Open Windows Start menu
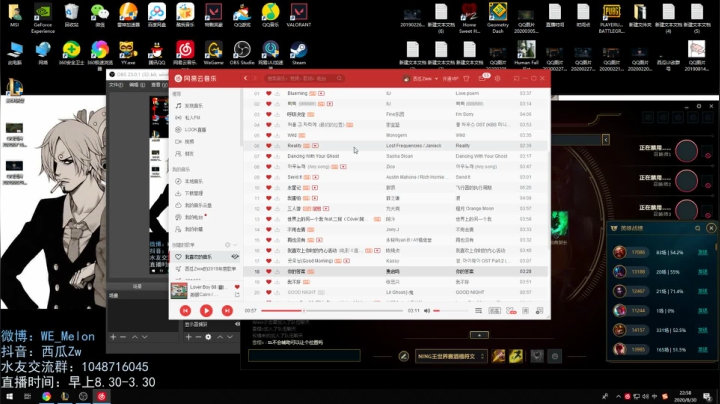Viewport: 720px width, 404px height. pyautogui.click(x=9, y=396)
